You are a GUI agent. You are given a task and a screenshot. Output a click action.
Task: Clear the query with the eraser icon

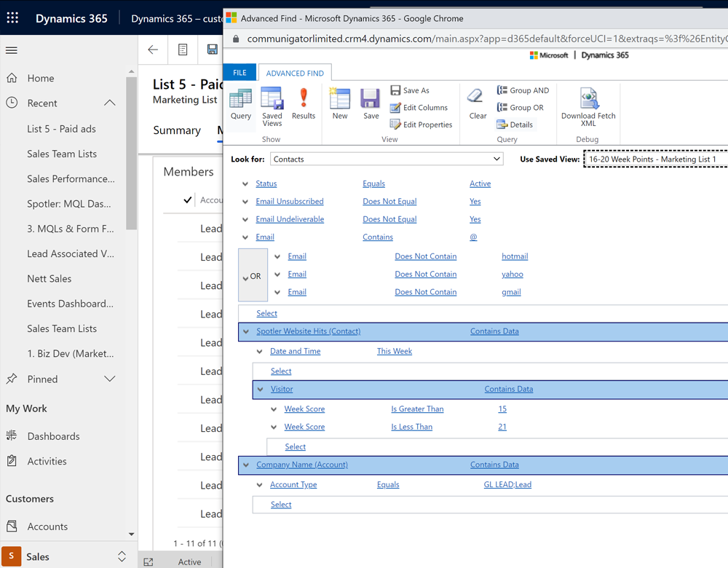coord(478,104)
